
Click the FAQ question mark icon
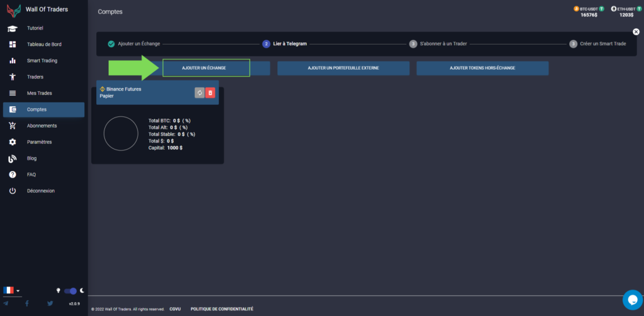click(13, 175)
